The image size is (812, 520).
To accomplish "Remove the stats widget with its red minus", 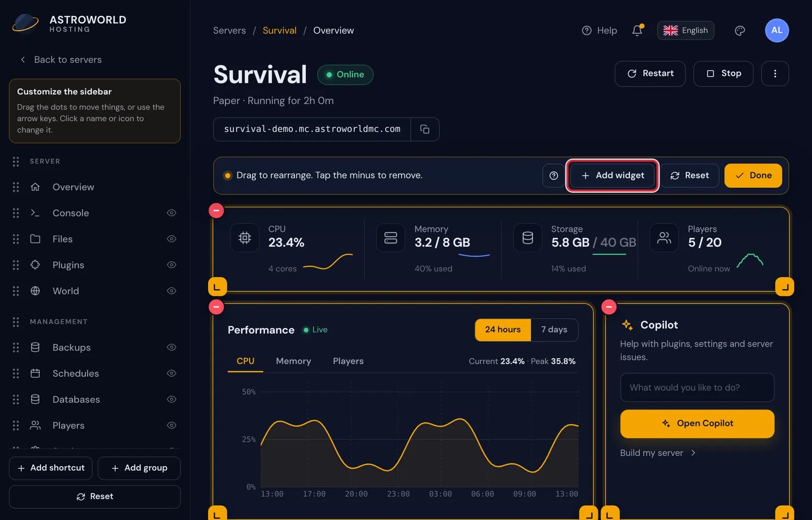I will 216,210.
